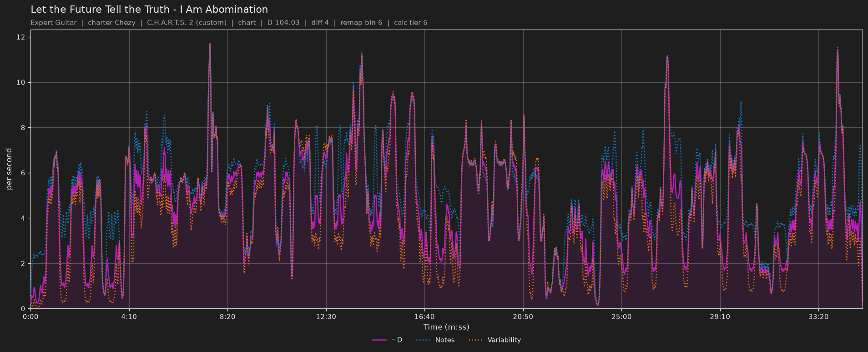Screen dimensions: 868x352
Task: Click the 'diff 4' subtitle value
Action: pyautogui.click(x=320, y=23)
